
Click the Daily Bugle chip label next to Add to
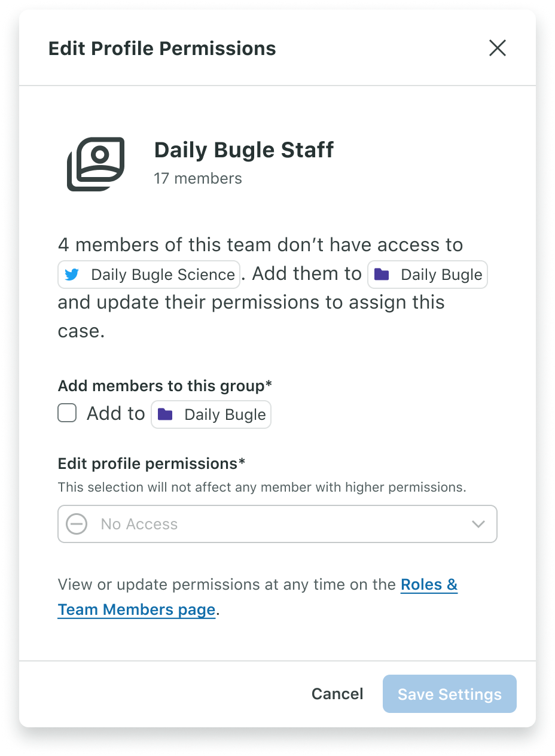point(225,414)
